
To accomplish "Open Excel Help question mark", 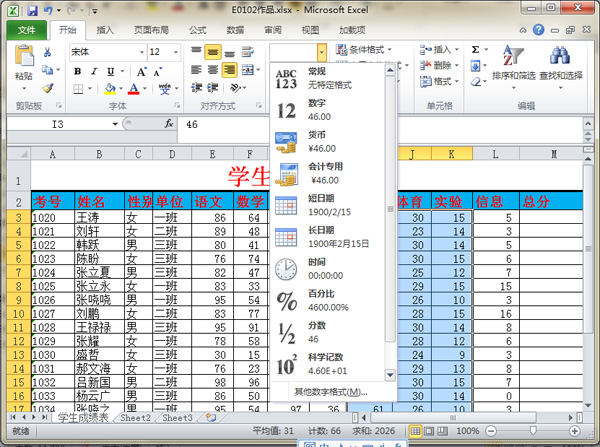I will pyautogui.click(x=538, y=29).
